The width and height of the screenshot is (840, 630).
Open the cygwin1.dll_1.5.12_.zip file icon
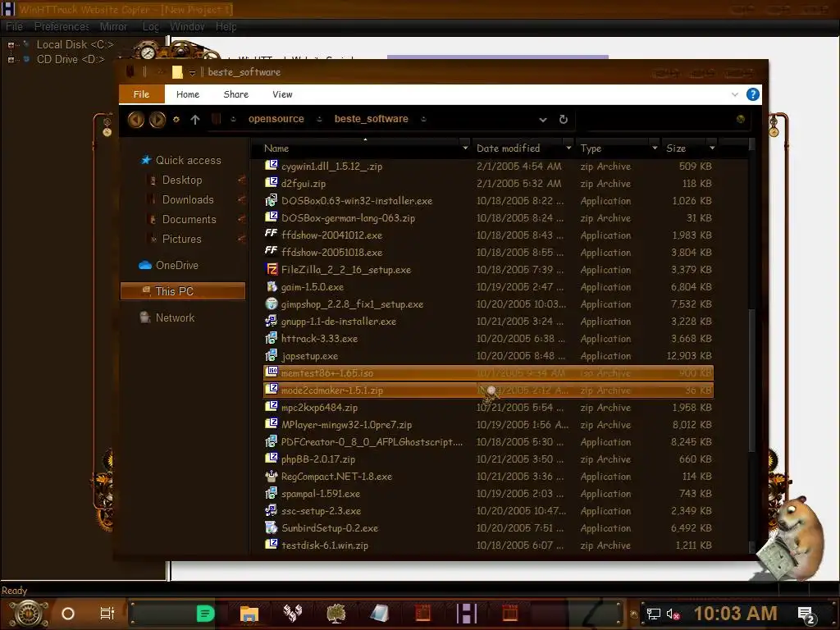tap(272, 166)
